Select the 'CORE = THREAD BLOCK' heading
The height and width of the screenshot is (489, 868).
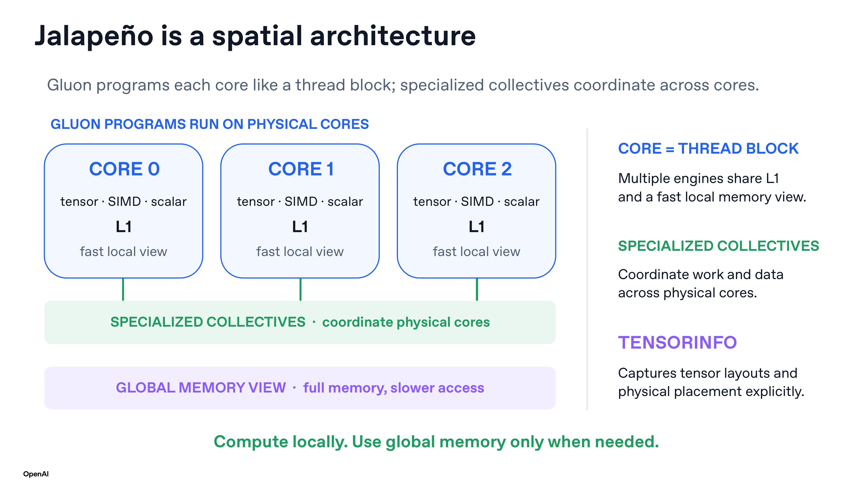[708, 148]
